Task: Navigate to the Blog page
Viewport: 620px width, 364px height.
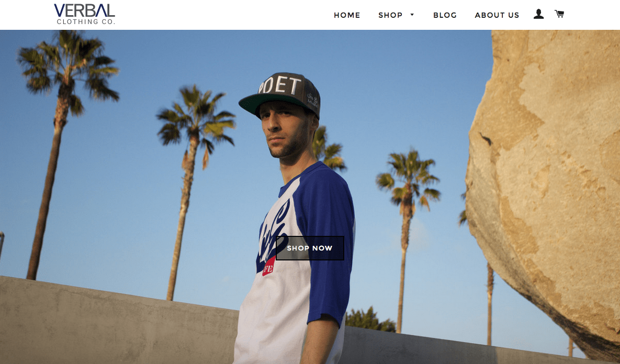Action: (445, 15)
